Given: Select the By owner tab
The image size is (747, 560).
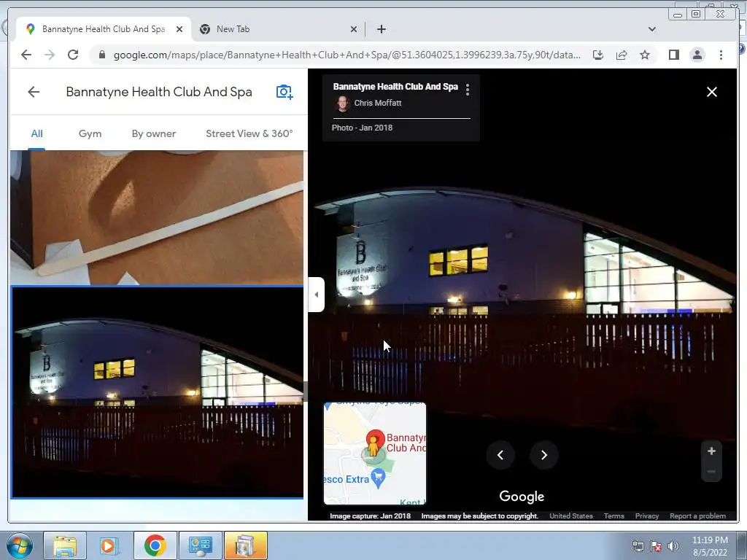Looking at the screenshot, I should point(154,134).
